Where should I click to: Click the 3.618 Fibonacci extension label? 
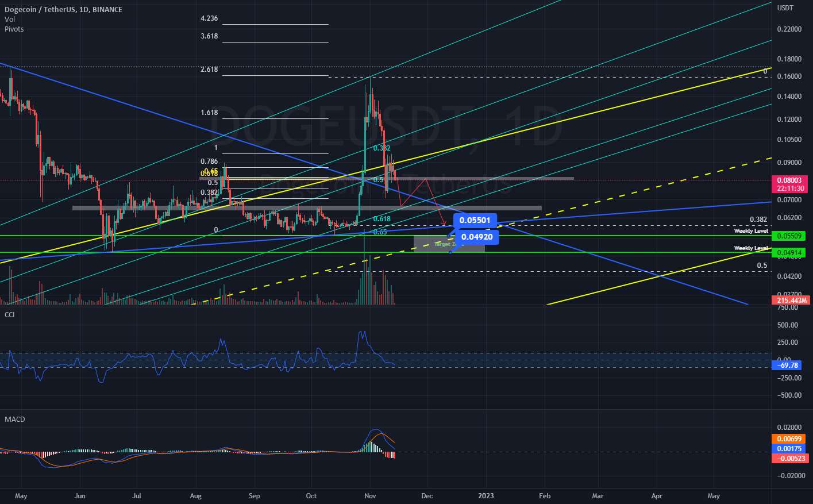point(209,36)
